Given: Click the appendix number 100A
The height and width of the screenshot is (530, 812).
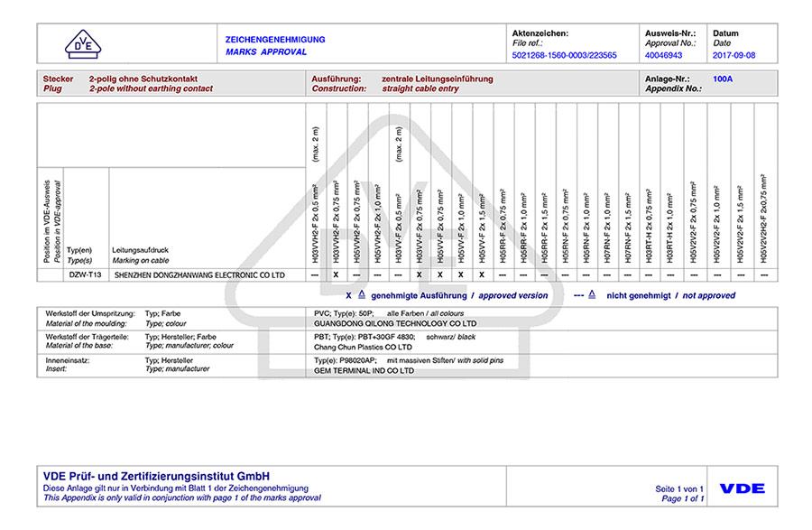Looking at the screenshot, I should click(x=722, y=79).
